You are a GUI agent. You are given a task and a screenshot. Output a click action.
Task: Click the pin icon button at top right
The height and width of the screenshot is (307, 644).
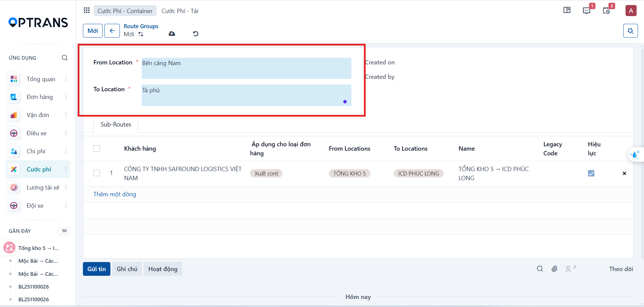(630, 31)
